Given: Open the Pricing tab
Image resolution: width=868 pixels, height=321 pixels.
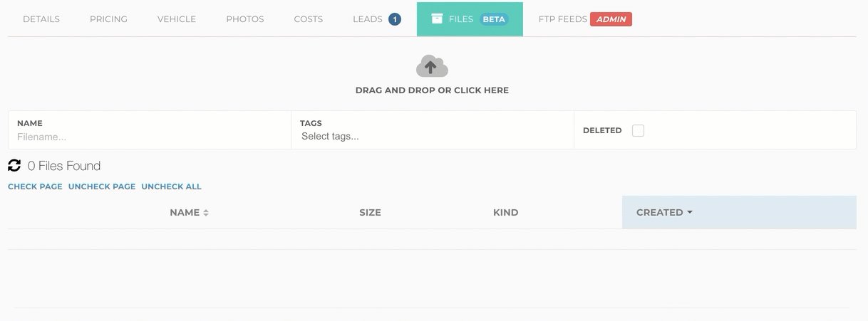Looking at the screenshot, I should [108, 19].
